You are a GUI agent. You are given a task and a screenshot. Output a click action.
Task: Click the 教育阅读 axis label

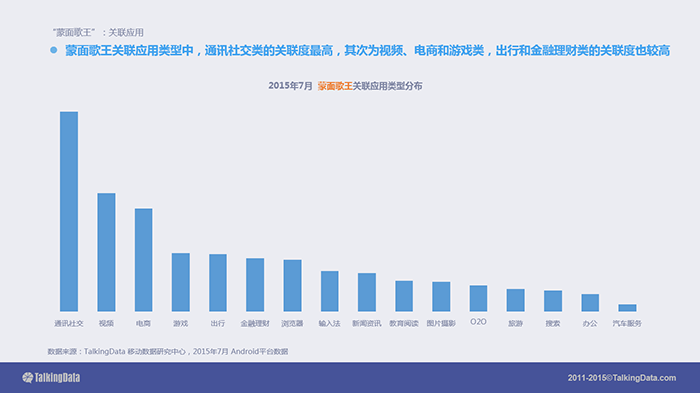pos(404,323)
